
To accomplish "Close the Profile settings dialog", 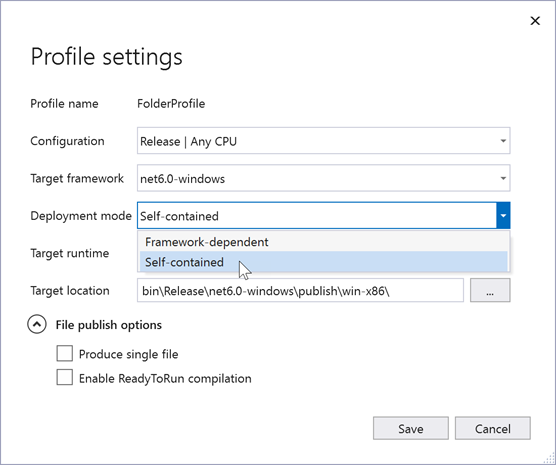I will coord(535,21).
